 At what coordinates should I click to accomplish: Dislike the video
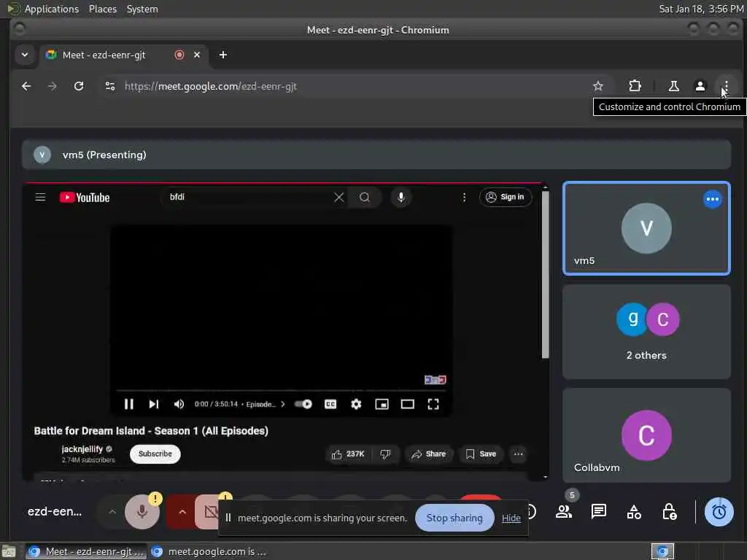pyautogui.click(x=385, y=454)
